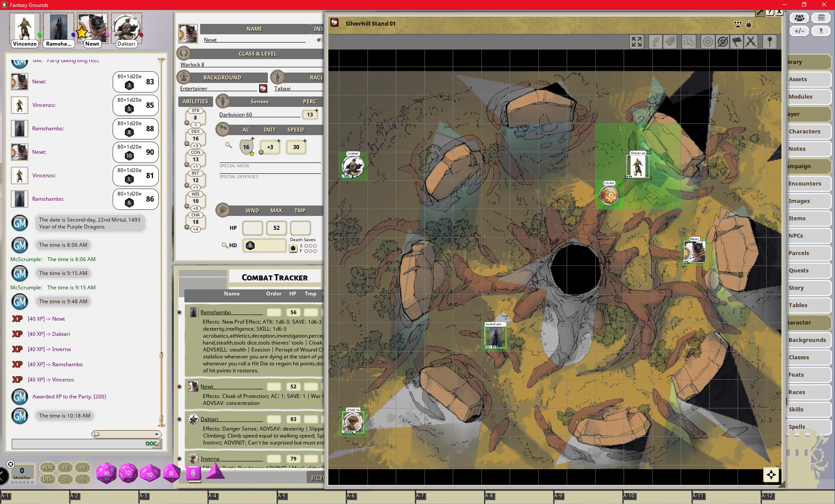Open the Entertainer background link icon

point(263,88)
